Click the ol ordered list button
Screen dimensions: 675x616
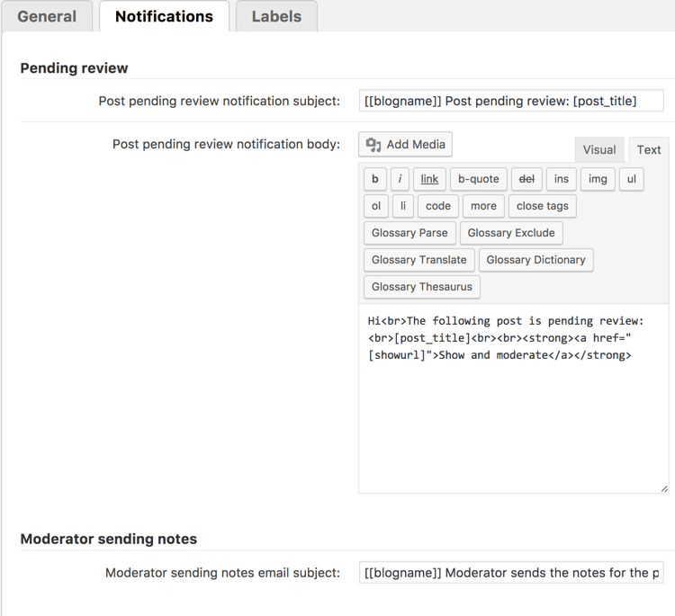click(x=376, y=206)
